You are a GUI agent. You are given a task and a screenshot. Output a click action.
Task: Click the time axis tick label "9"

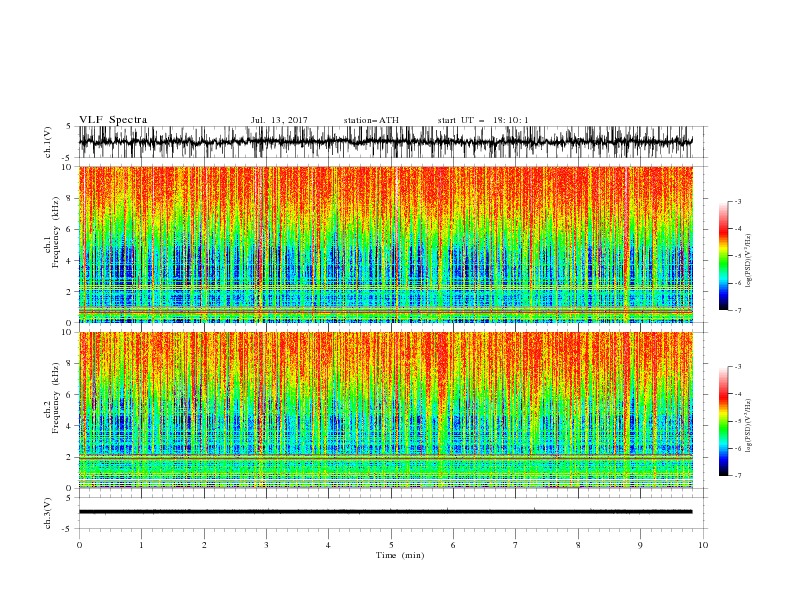click(640, 545)
